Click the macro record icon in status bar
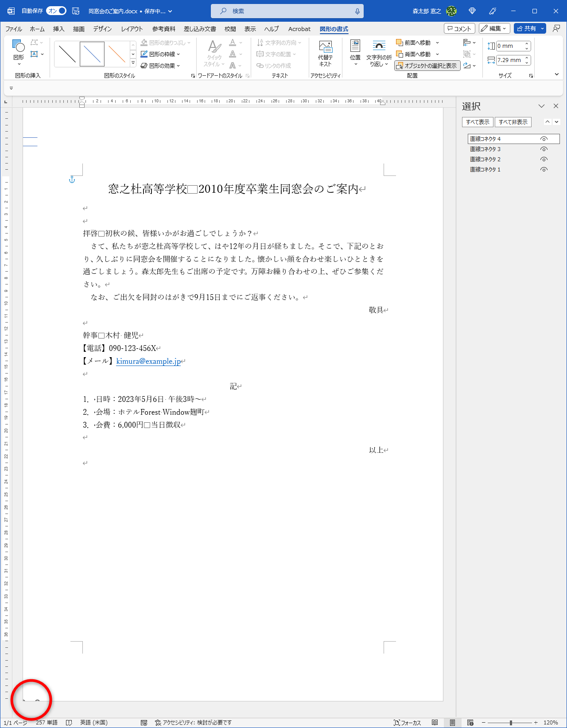Screen dimensions: 567x728 144,723
